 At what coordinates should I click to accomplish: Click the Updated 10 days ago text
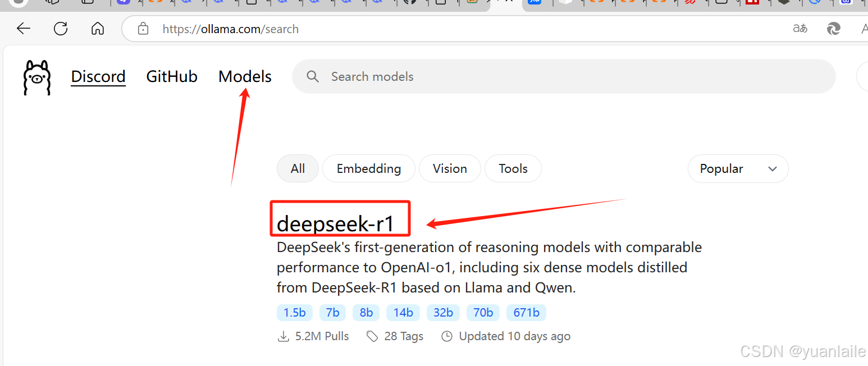point(515,336)
